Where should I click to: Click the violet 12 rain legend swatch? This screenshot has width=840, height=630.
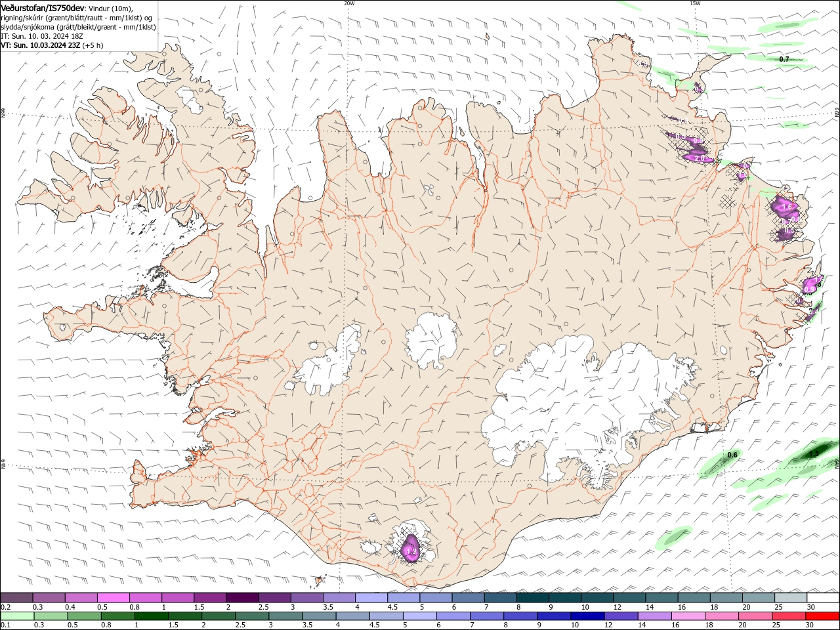point(621,616)
